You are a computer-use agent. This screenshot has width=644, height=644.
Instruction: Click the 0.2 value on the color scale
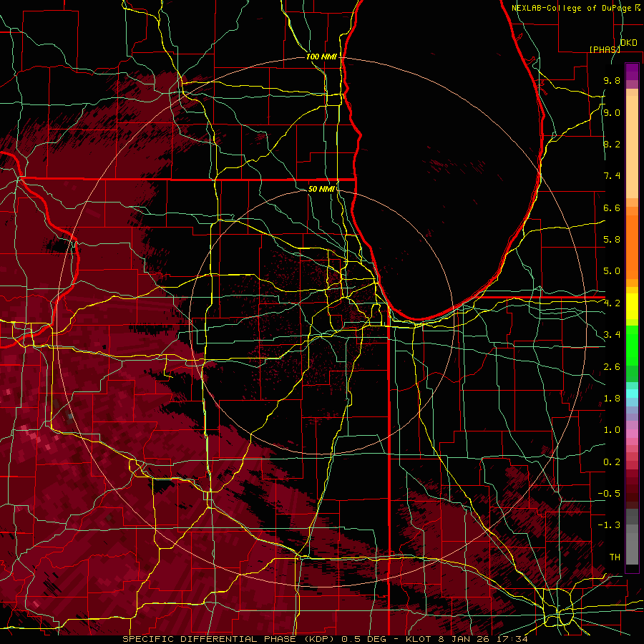(612, 462)
